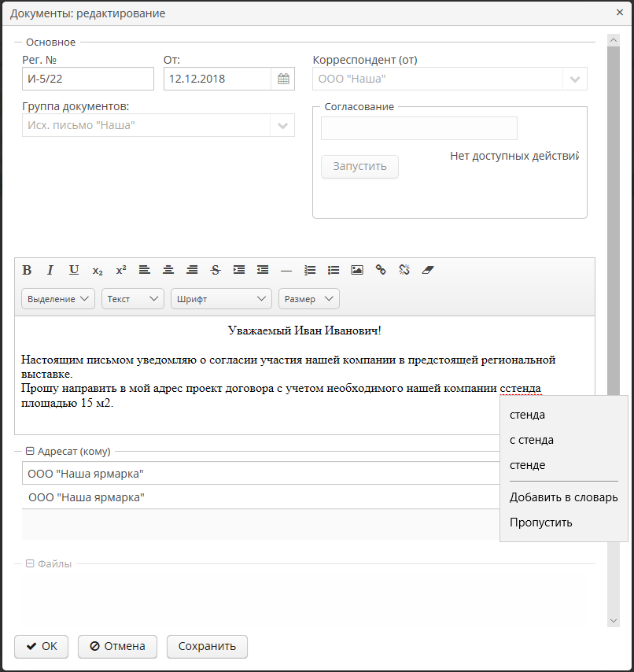Open the Размер size dropdown

tap(308, 299)
